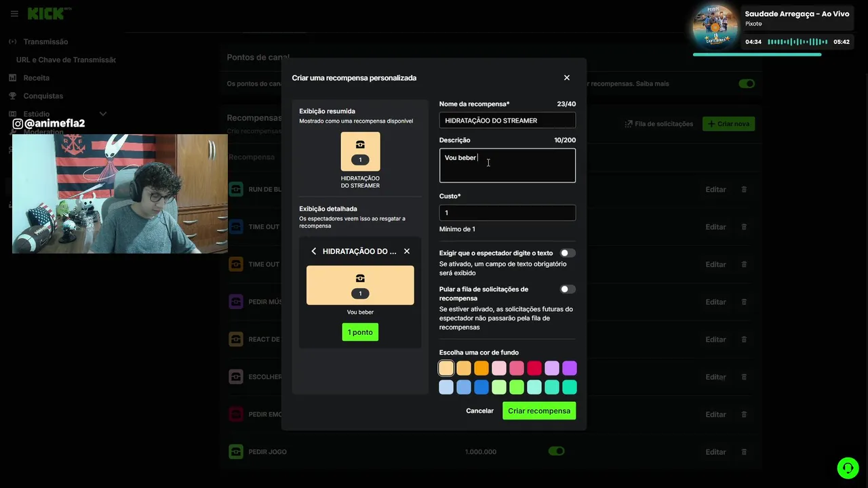Open Conquistas in the sidebar
This screenshot has height=488, width=868.
click(x=43, y=96)
